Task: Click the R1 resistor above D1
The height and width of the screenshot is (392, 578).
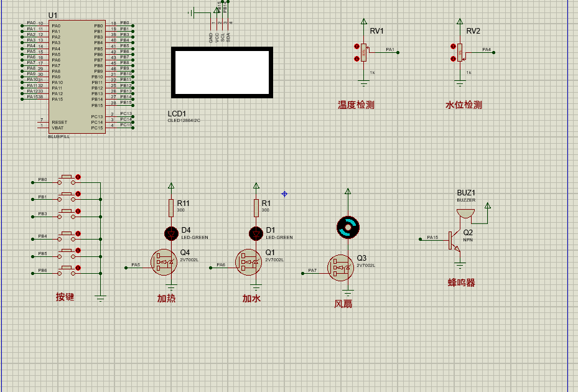Action: 256,208
